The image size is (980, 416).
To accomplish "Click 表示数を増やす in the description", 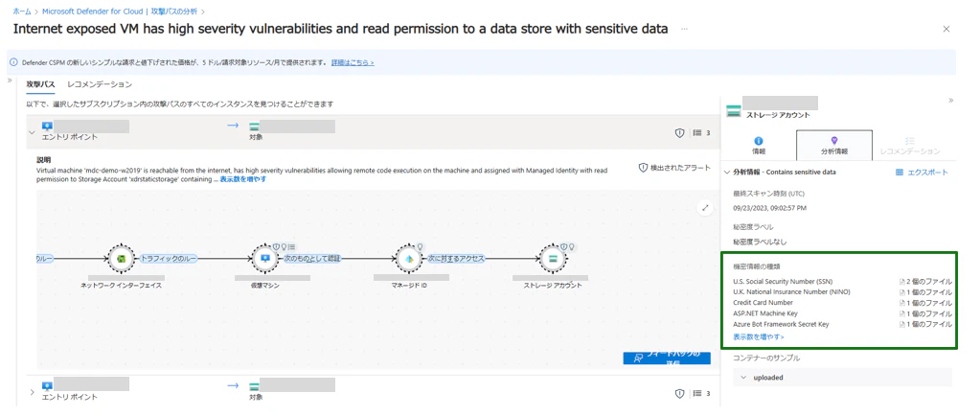I will 243,179.
